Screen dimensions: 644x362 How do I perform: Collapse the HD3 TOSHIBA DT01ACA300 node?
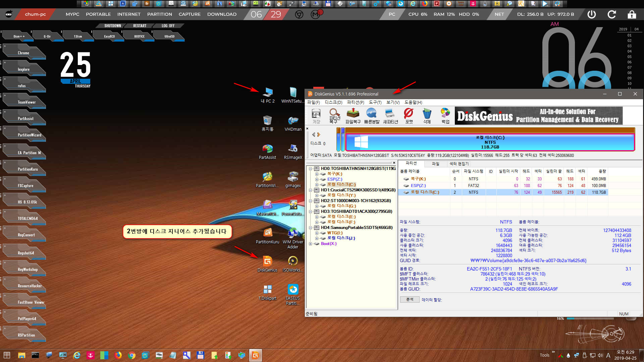point(311,212)
